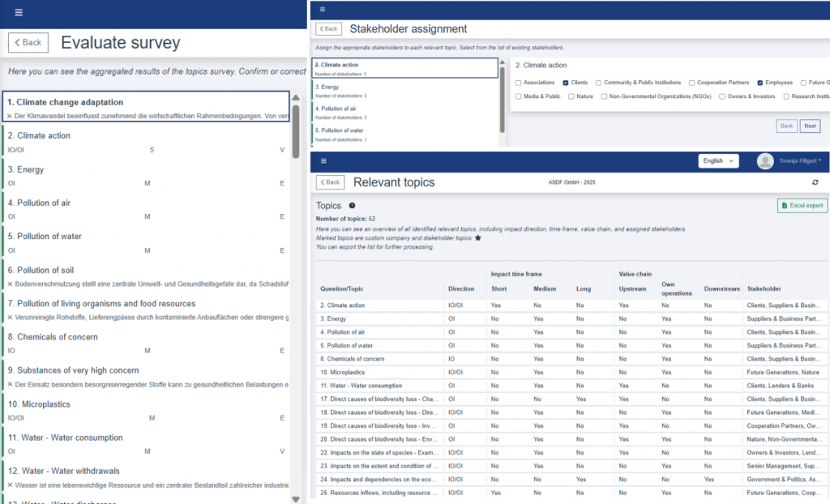Open hamburger menu in Evaluate survey panel
The width and height of the screenshot is (830, 504).
(19, 12)
